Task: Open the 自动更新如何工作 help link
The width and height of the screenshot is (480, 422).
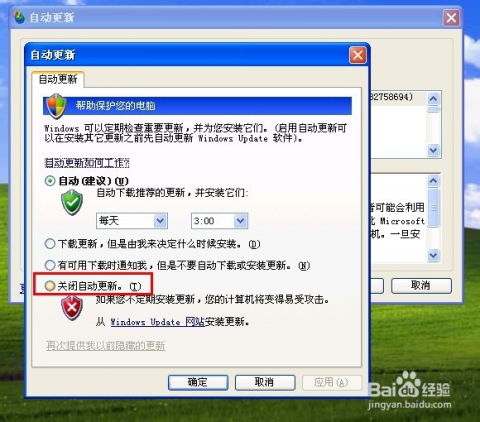Action: tap(87, 163)
